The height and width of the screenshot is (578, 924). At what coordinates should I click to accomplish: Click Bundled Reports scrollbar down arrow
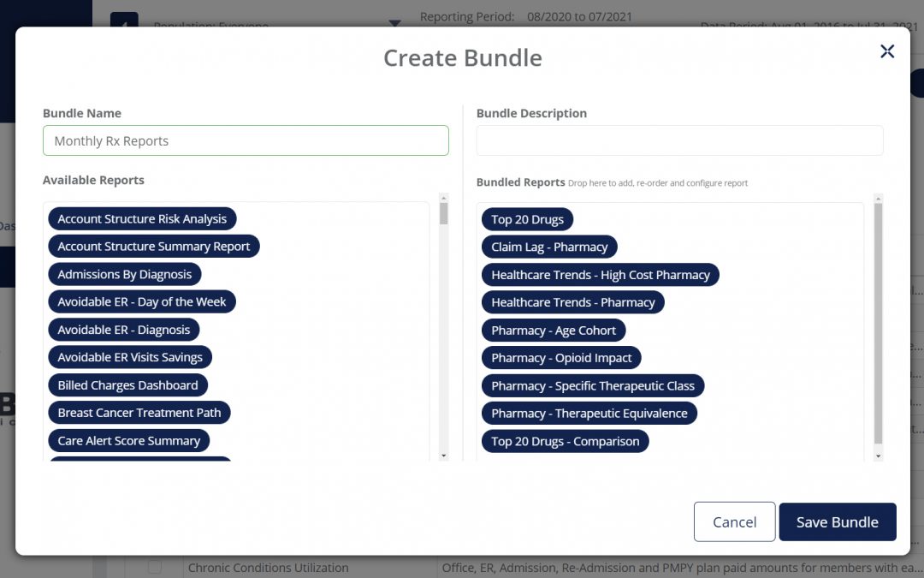pos(878,456)
